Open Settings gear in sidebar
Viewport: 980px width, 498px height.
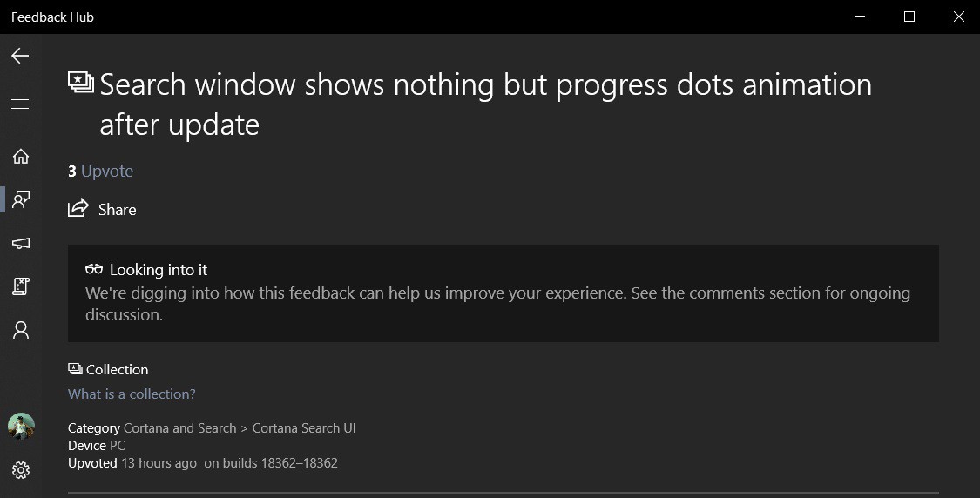(21, 470)
